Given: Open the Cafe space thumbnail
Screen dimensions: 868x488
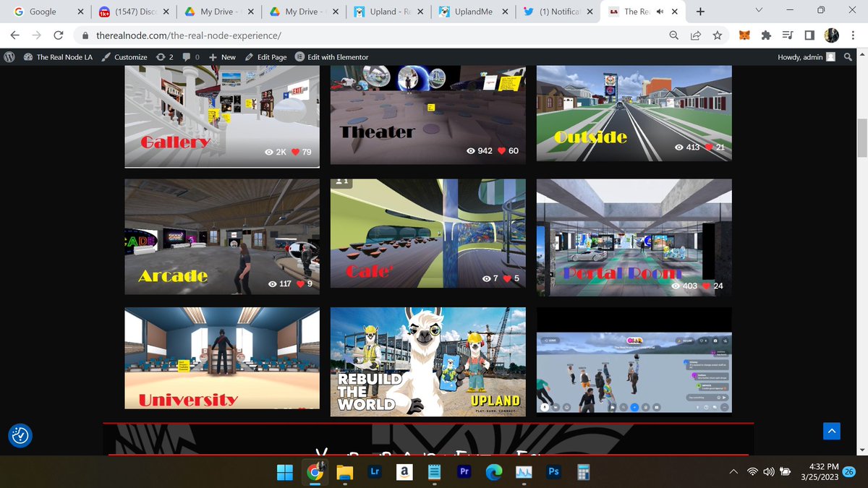Looking at the screenshot, I should [x=428, y=234].
